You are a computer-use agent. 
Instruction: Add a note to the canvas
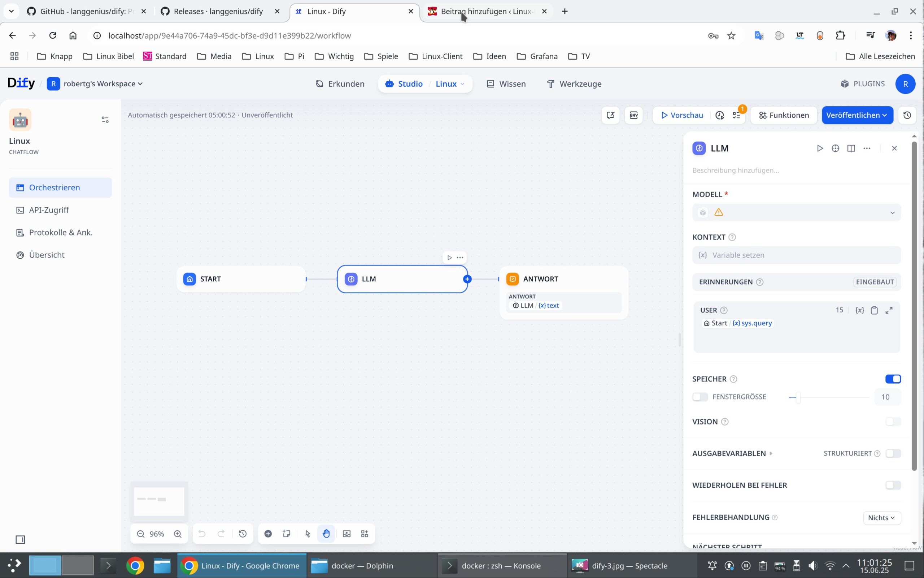286,534
